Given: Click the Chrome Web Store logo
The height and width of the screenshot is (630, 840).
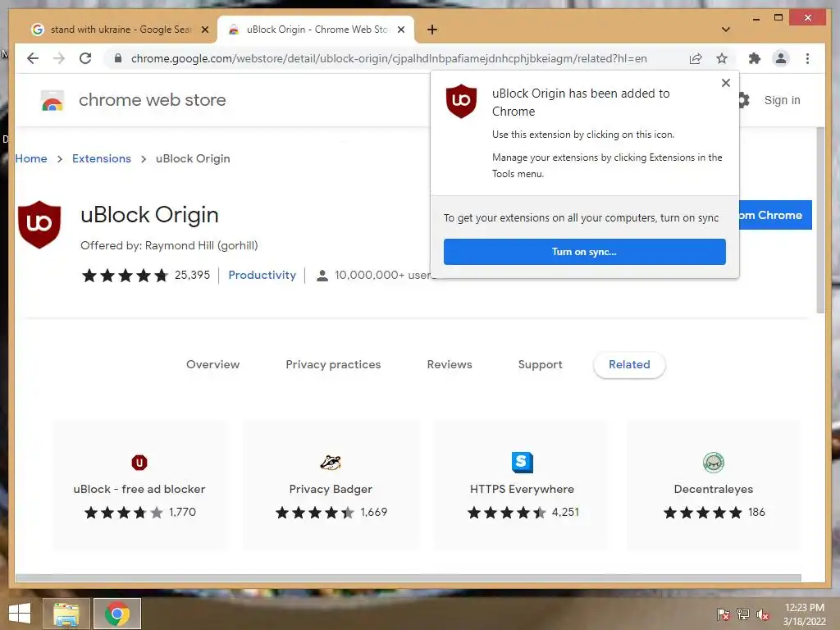Looking at the screenshot, I should point(52,100).
